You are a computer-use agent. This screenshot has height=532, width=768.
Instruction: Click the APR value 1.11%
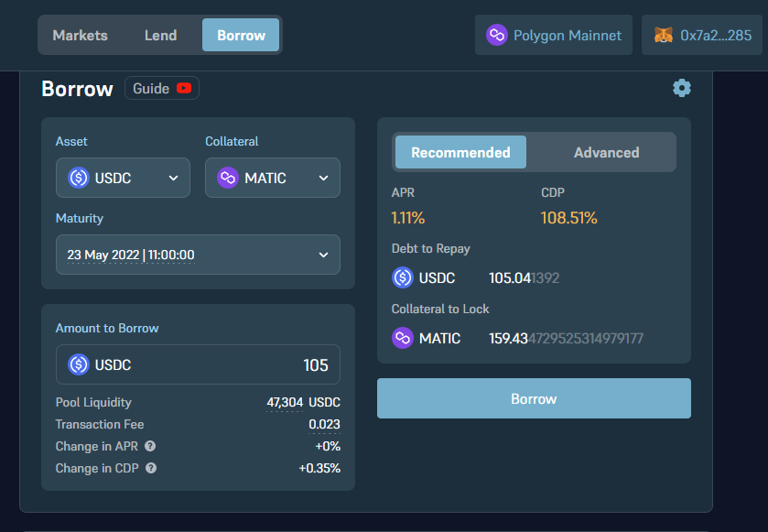408,218
